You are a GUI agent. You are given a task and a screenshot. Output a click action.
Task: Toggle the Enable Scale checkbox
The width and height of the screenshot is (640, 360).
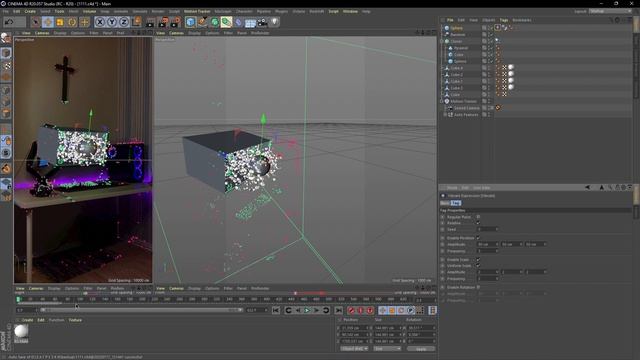coord(478,259)
